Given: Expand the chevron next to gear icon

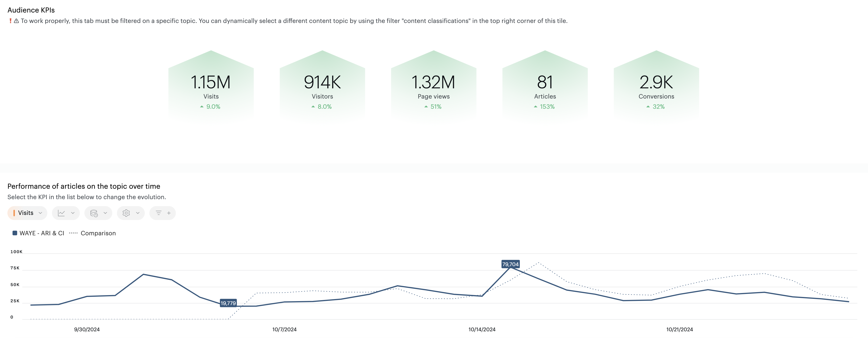Looking at the screenshot, I should [x=138, y=213].
